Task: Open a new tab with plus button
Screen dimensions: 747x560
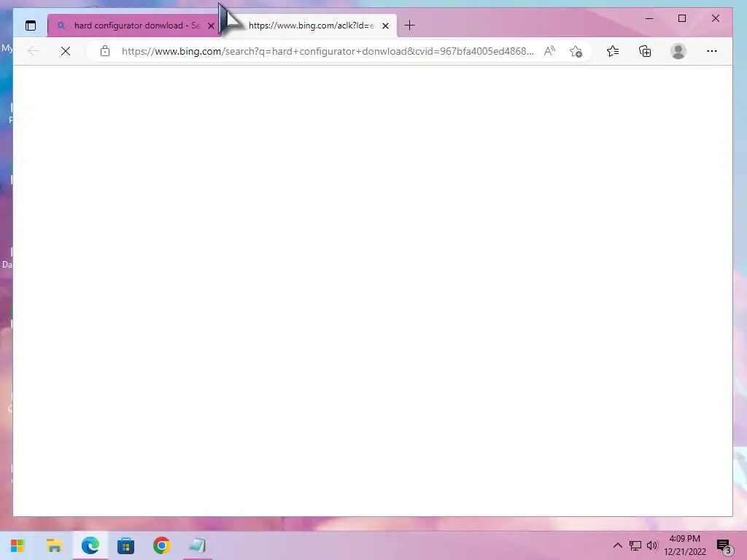Action: 410,26
